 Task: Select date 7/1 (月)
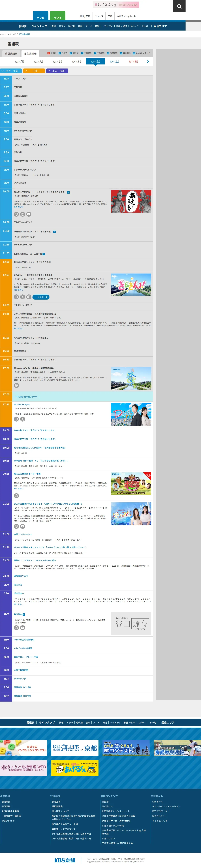click(x=19, y=62)
